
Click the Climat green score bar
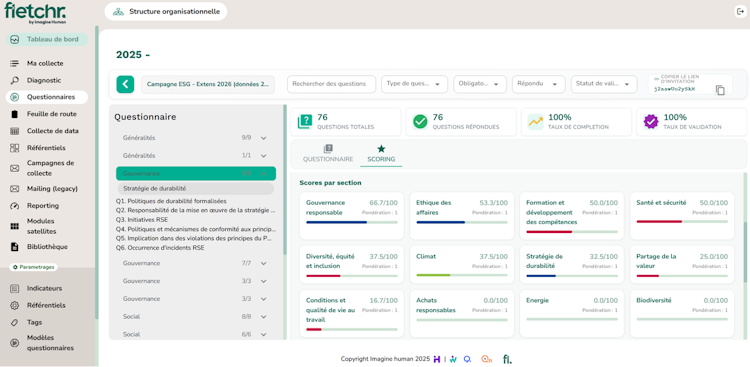pyautogui.click(x=462, y=275)
